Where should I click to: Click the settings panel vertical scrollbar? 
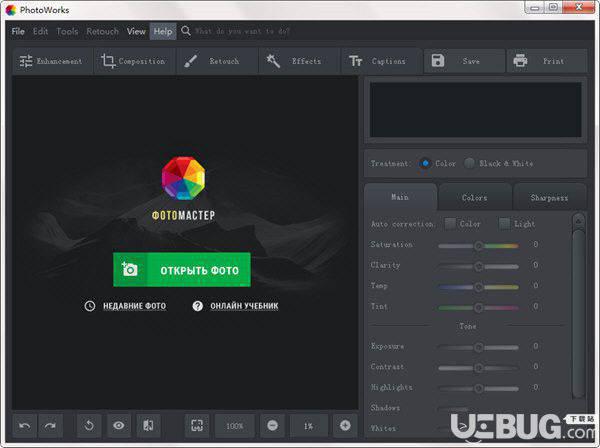coord(579,314)
